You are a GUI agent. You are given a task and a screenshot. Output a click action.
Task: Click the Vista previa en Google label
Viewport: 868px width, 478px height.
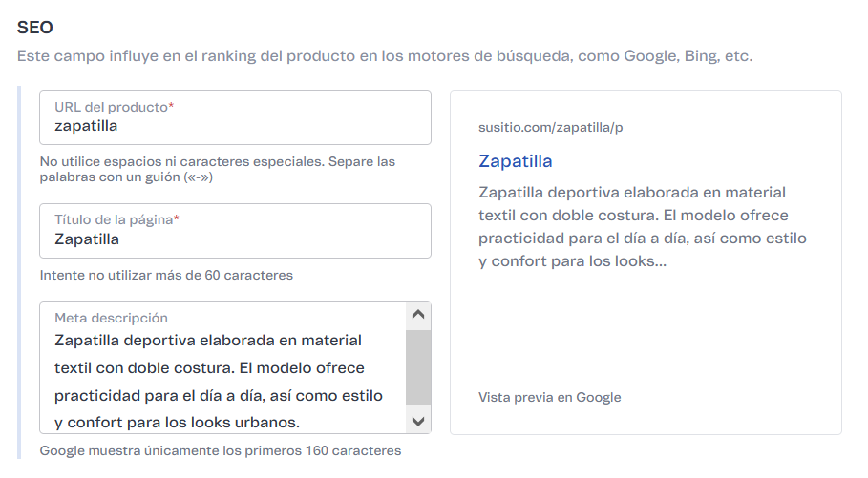tap(549, 397)
